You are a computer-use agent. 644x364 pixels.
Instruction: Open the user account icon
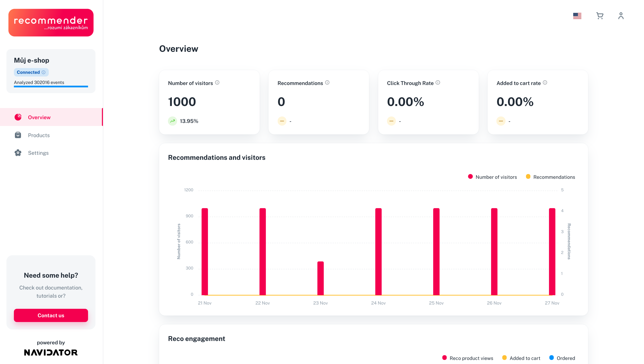point(621,16)
